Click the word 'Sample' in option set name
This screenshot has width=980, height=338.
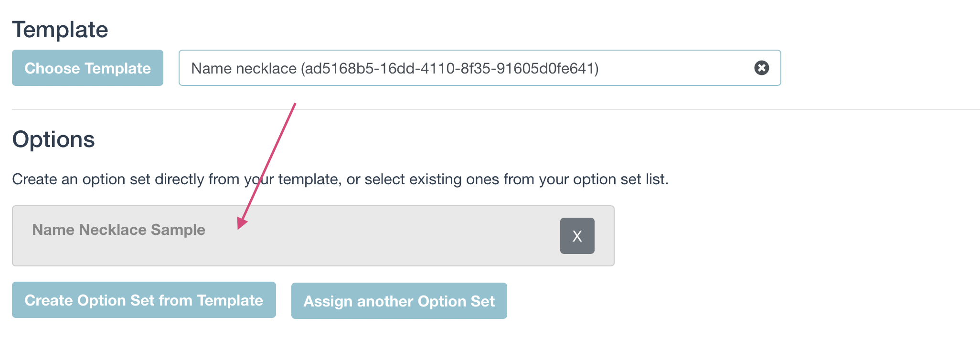[x=178, y=230]
